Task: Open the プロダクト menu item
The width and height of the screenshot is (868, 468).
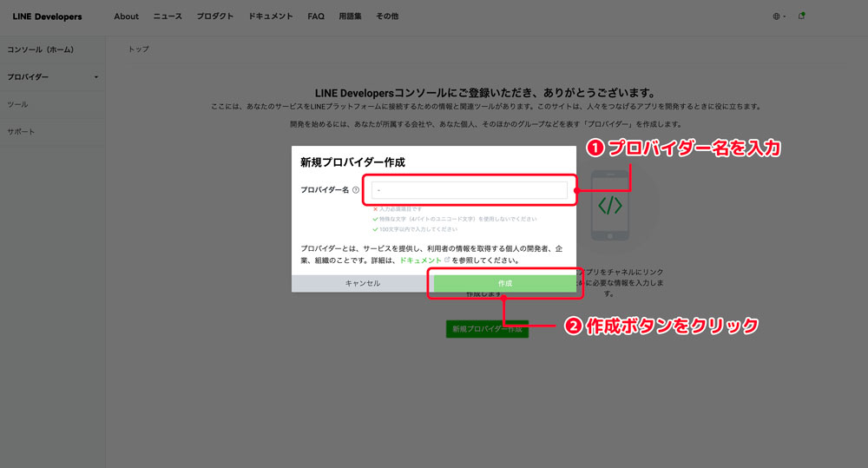Action: (x=214, y=16)
